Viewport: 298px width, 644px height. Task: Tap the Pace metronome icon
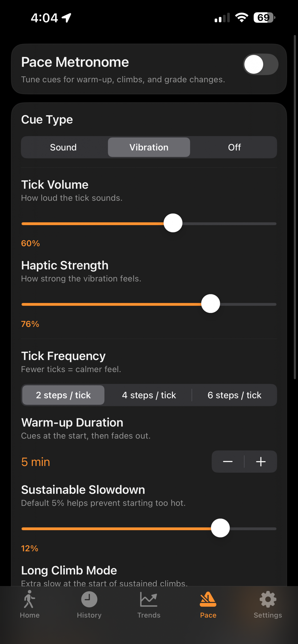point(208,599)
